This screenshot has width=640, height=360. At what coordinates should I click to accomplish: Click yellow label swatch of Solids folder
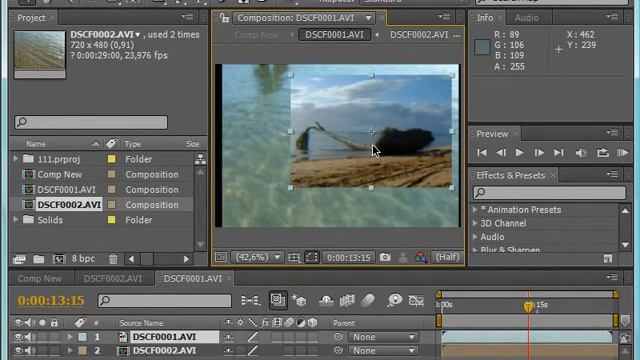[x=111, y=220]
